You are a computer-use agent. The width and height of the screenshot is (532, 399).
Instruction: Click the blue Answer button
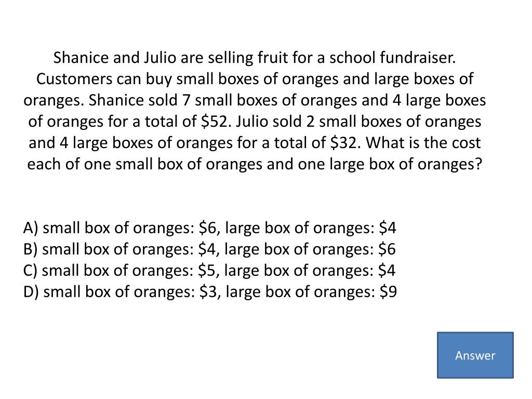[475, 355]
